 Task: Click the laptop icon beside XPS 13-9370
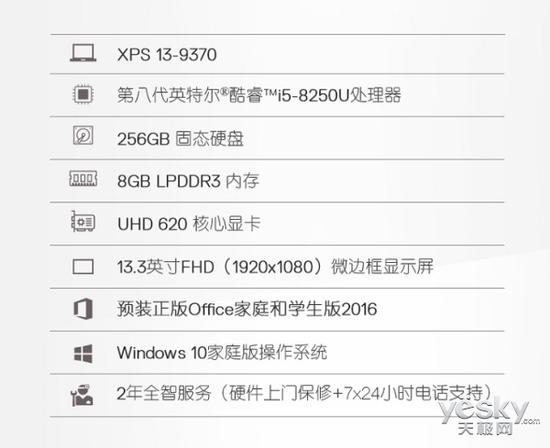(x=83, y=53)
